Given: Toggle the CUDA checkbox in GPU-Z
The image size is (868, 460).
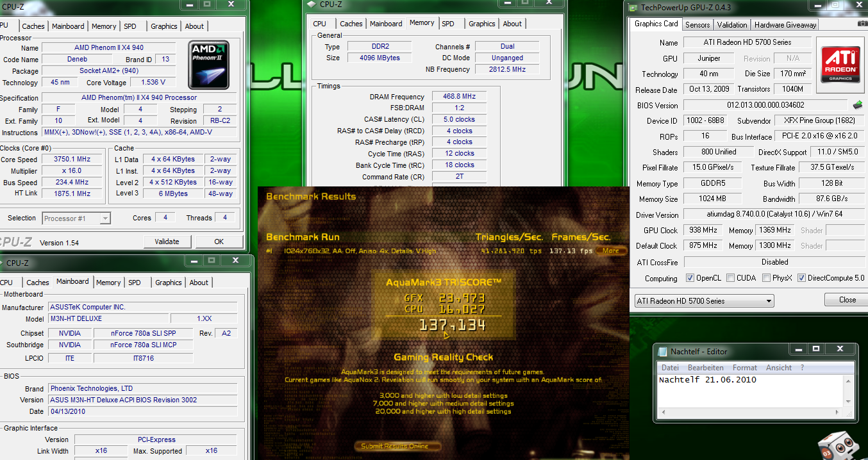Looking at the screenshot, I should 730,278.
